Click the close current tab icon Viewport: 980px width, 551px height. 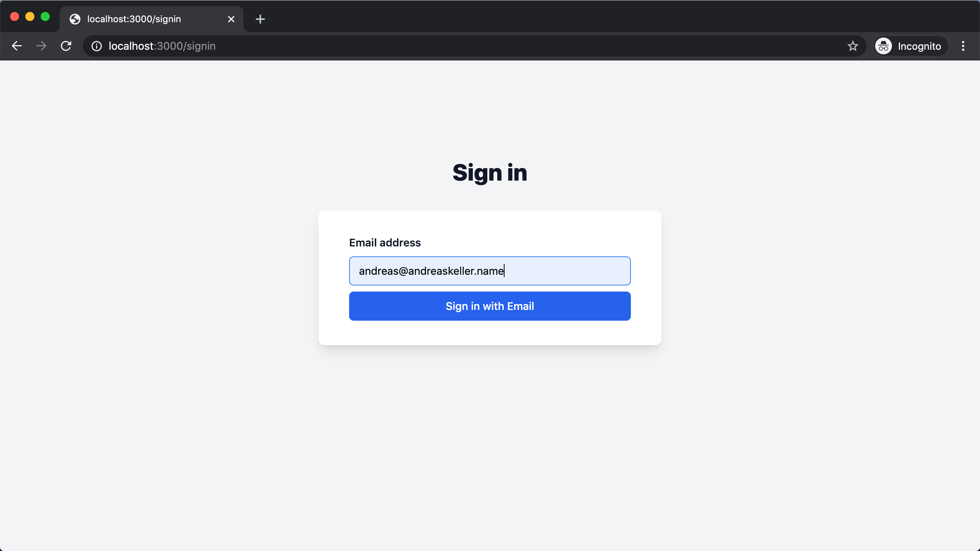point(232,19)
